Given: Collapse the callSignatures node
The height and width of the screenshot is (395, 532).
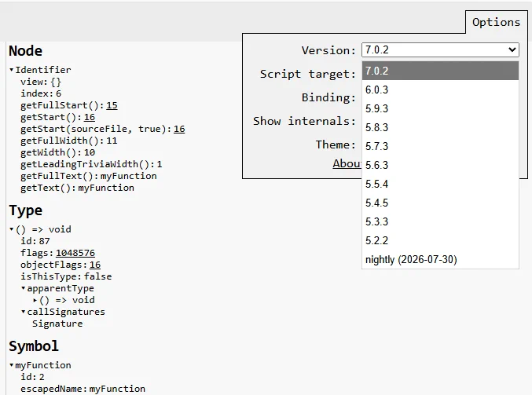Looking at the screenshot, I should pyautogui.click(x=24, y=312).
